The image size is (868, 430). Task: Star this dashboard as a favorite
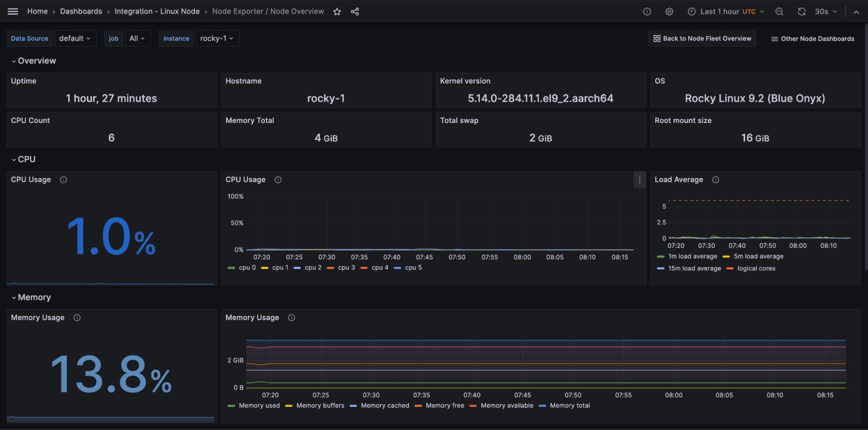[337, 11]
